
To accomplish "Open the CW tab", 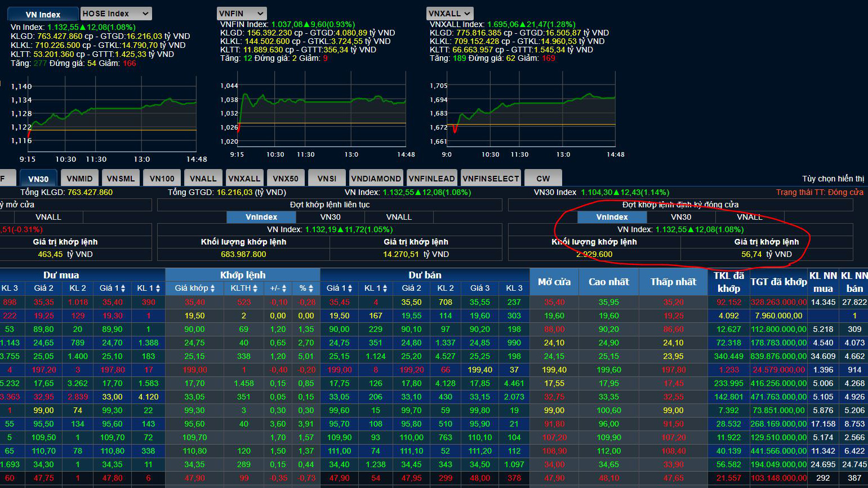I will (x=543, y=179).
